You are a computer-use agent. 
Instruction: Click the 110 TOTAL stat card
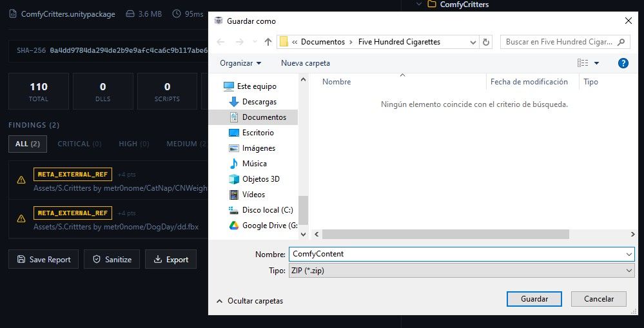39,92
